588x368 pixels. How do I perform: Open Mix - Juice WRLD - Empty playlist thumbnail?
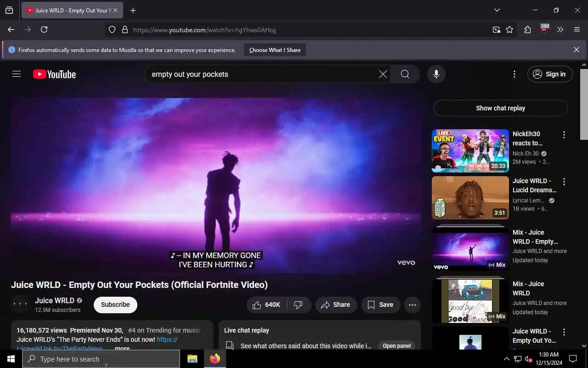pyautogui.click(x=470, y=248)
